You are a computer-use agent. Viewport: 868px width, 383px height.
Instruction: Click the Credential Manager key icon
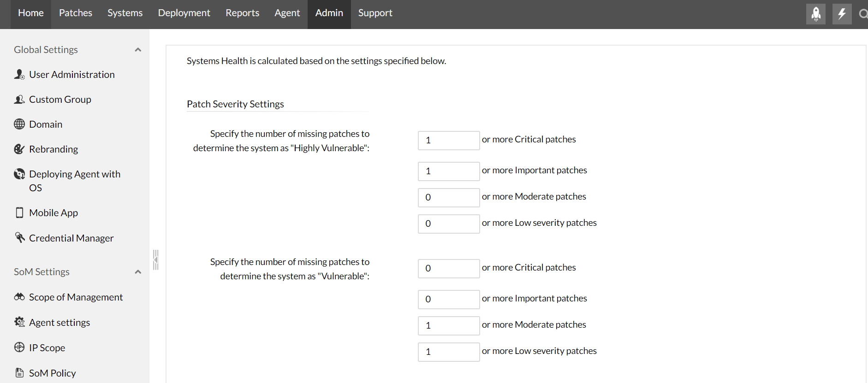[19, 238]
